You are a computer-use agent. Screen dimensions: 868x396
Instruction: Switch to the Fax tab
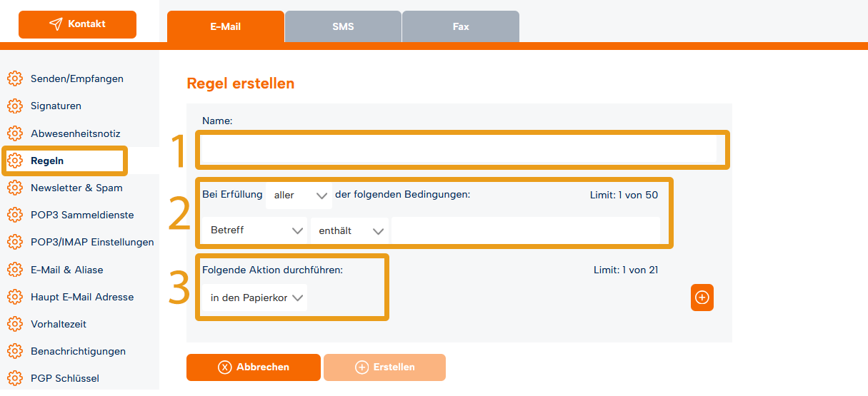(x=461, y=26)
